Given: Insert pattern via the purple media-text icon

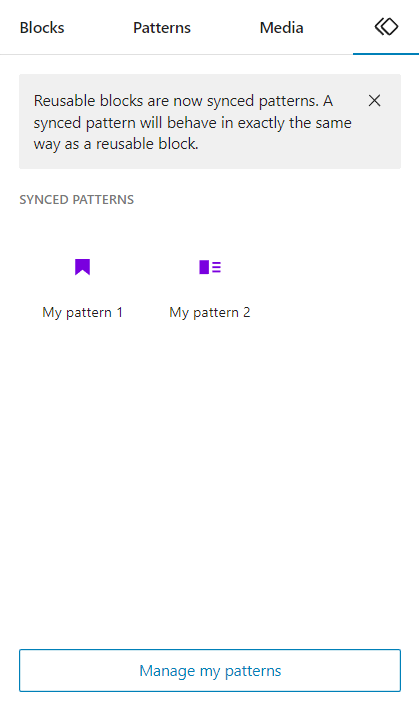Looking at the screenshot, I should tap(210, 267).
